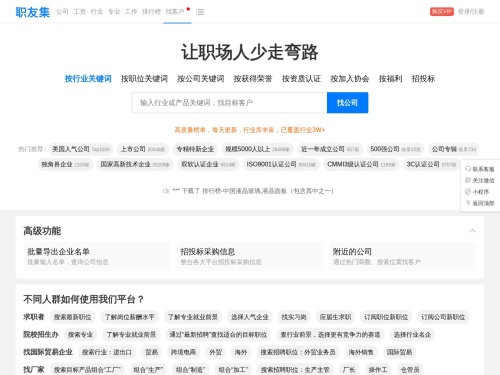Click the 订阅公司新职位 tag
The width and height of the screenshot is (500, 375).
[443, 317]
